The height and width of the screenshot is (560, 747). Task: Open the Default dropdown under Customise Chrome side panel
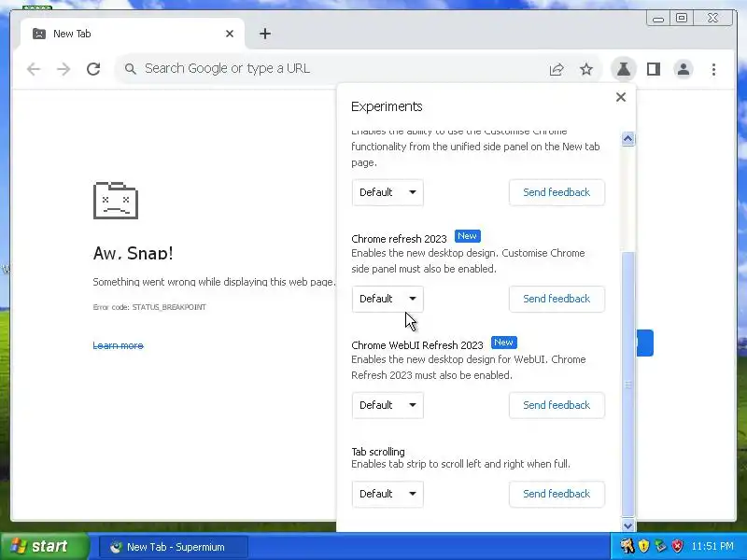pos(388,192)
